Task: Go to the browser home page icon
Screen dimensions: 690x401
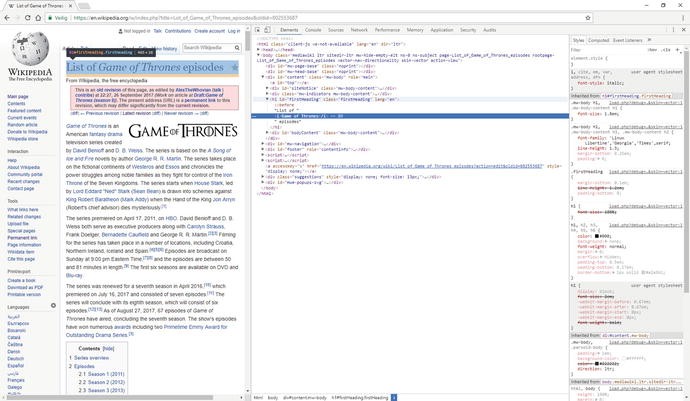Action: tap(38, 18)
